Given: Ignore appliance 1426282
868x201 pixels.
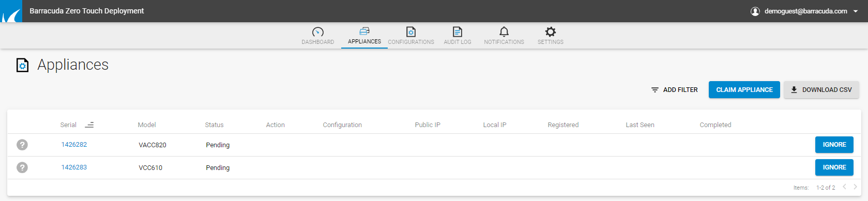Looking at the screenshot, I should click(834, 145).
